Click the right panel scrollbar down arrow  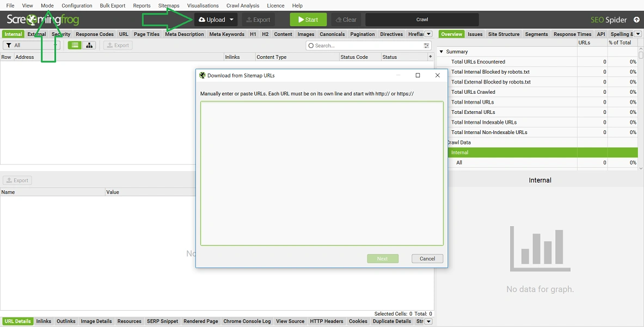pos(641,168)
